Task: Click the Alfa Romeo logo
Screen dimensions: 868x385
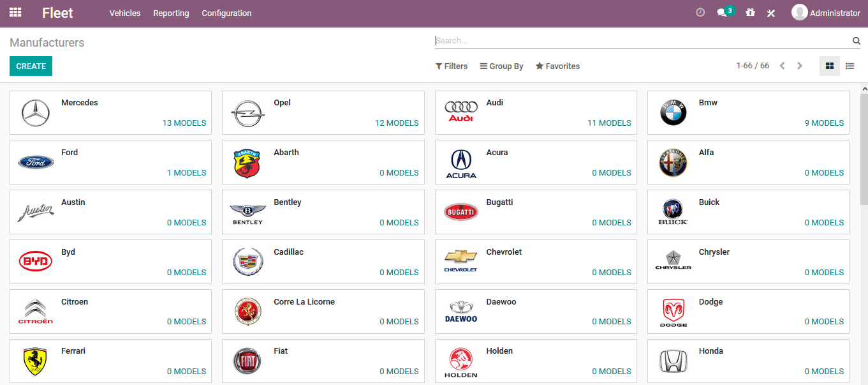Action: [673, 163]
